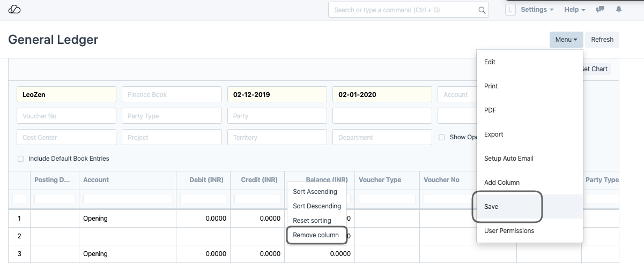Click the user avatar L icon
644x263 pixels.
[x=510, y=10]
